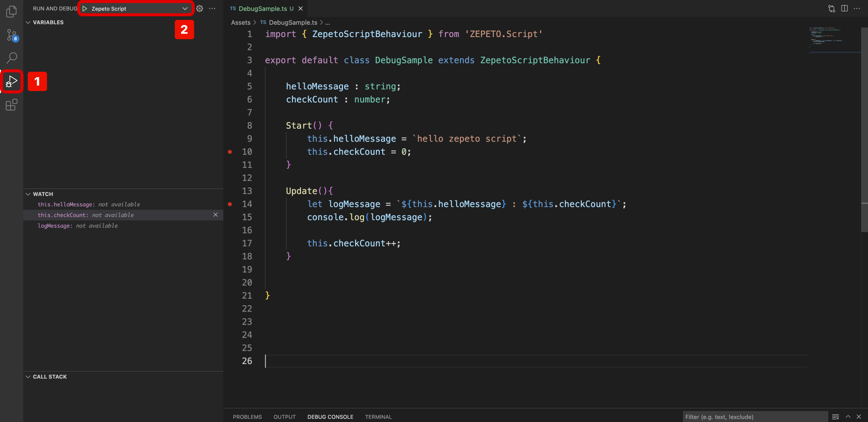Image resolution: width=868 pixels, height=422 pixels.
Task: Open the Search view icon
Action: tap(11, 58)
